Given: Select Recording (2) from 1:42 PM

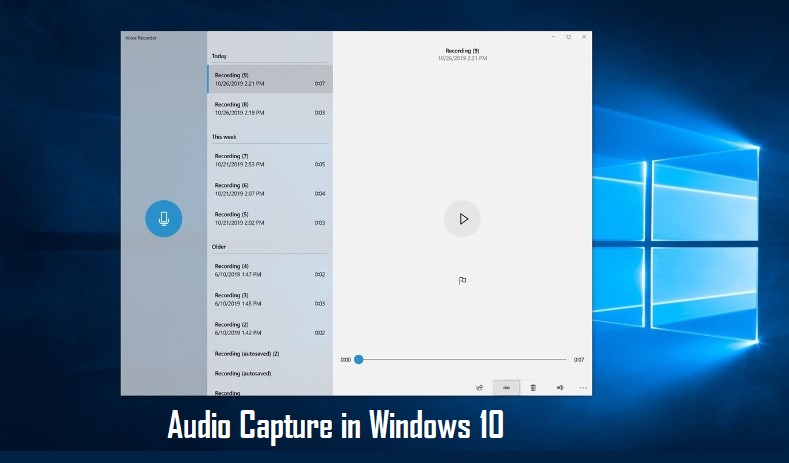Looking at the screenshot, I should (270, 329).
